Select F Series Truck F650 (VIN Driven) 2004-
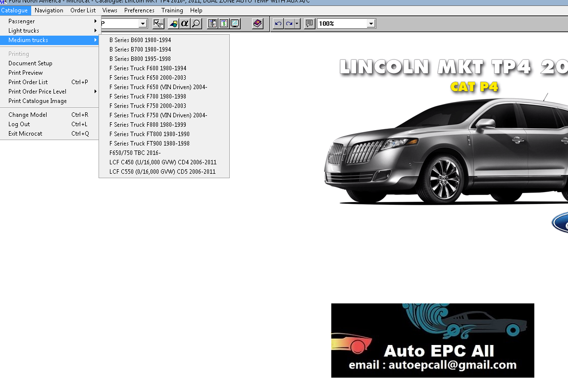Viewport: 568px width, 392px height. 164,87
